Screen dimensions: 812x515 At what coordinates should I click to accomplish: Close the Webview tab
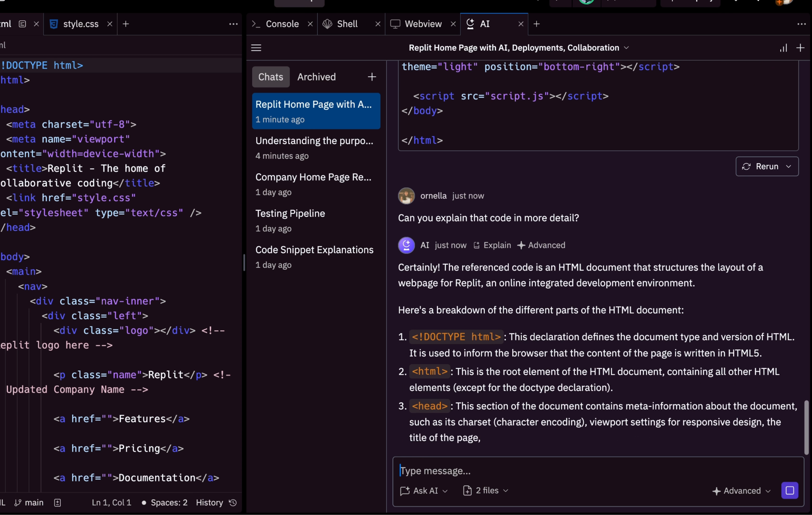click(x=453, y=24)
